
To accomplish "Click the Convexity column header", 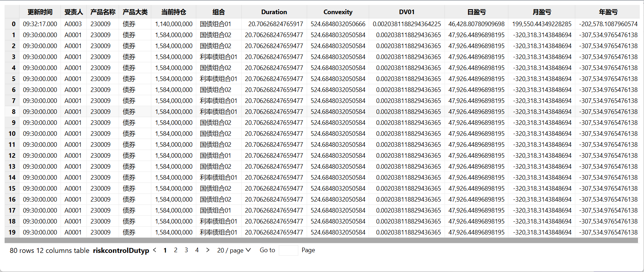I will click(338, 12).
